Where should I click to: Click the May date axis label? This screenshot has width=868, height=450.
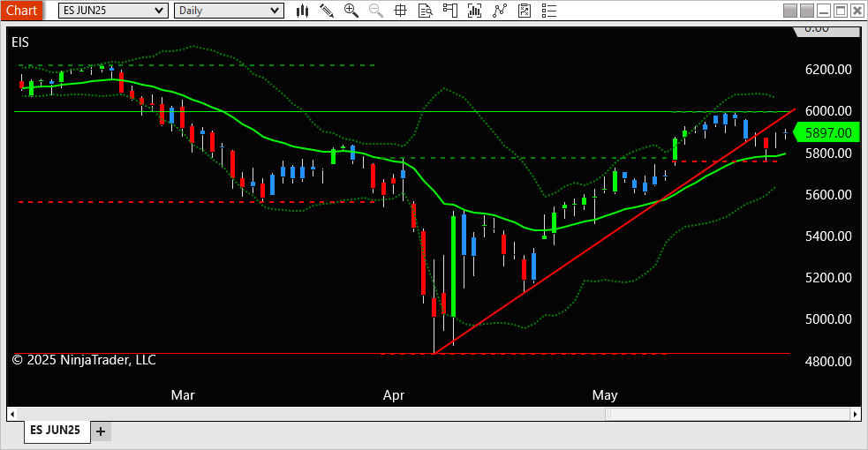click(x=605, y=395)
